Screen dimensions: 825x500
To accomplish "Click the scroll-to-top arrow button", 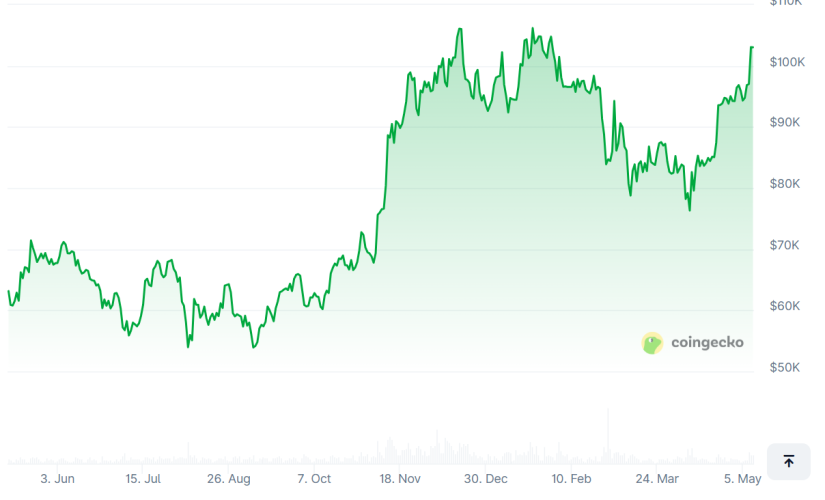I will [x=788, y=461].
